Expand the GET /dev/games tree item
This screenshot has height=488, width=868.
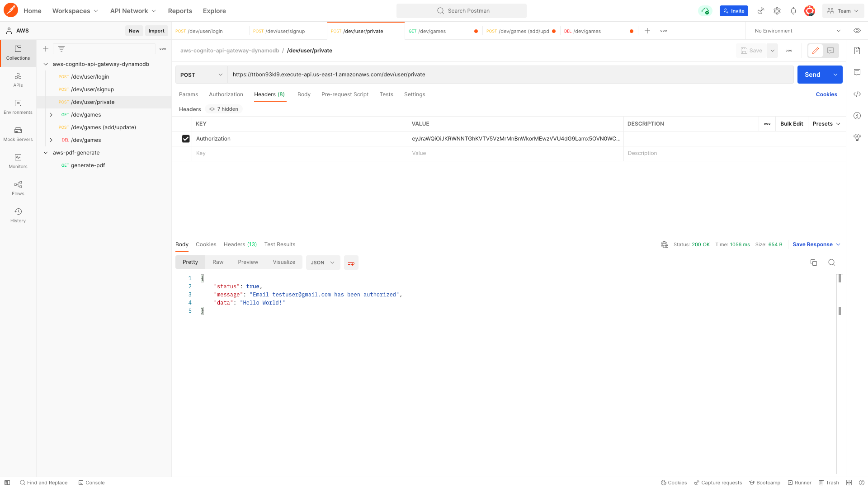[51, 115]
